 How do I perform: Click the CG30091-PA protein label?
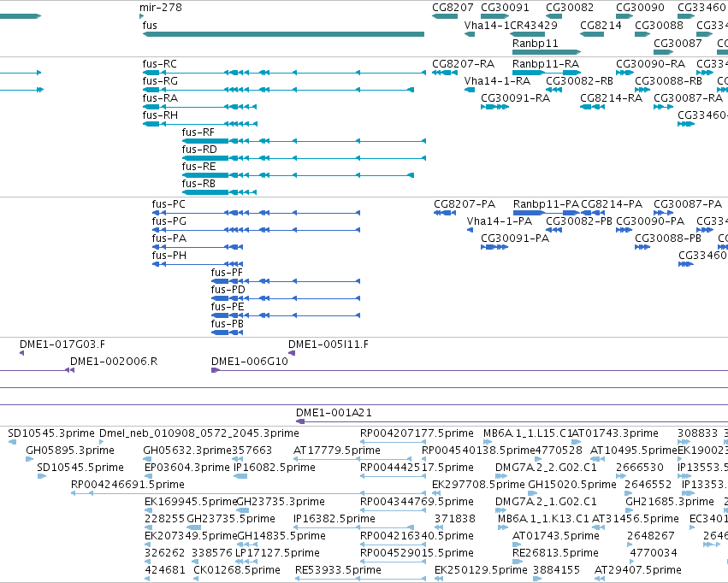tap(515, 238)
